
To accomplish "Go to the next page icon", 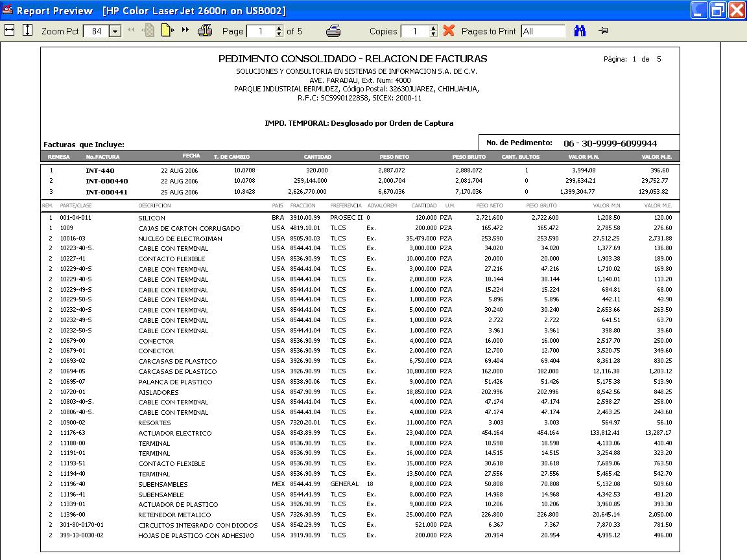I will point(167,30).
